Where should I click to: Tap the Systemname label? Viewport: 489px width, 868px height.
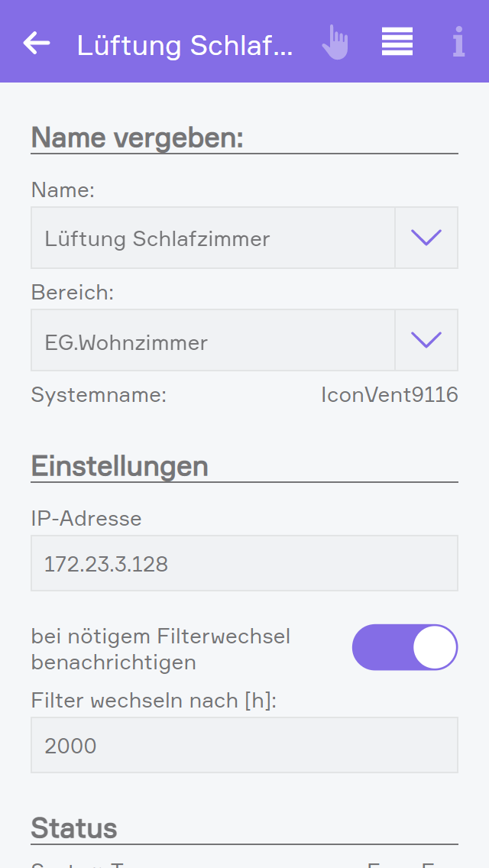click(99, 395)
